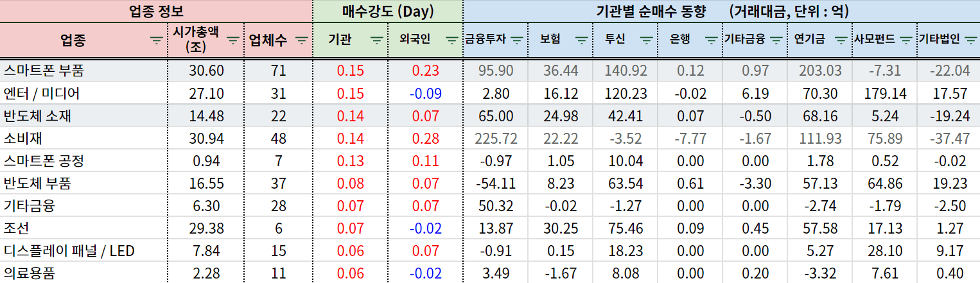The image size is (980, 283).
Task: Select the 업종 정보 header group
Action: point(156,11)
